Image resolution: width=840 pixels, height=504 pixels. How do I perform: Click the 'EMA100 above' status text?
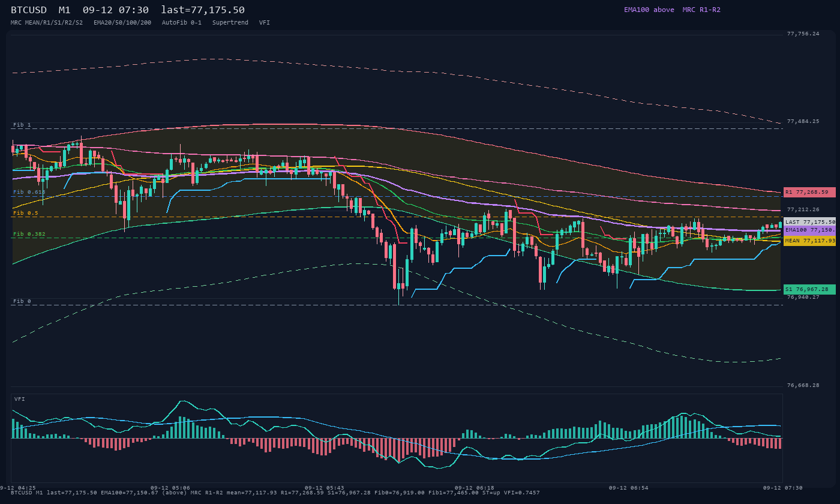click(649, 10)
